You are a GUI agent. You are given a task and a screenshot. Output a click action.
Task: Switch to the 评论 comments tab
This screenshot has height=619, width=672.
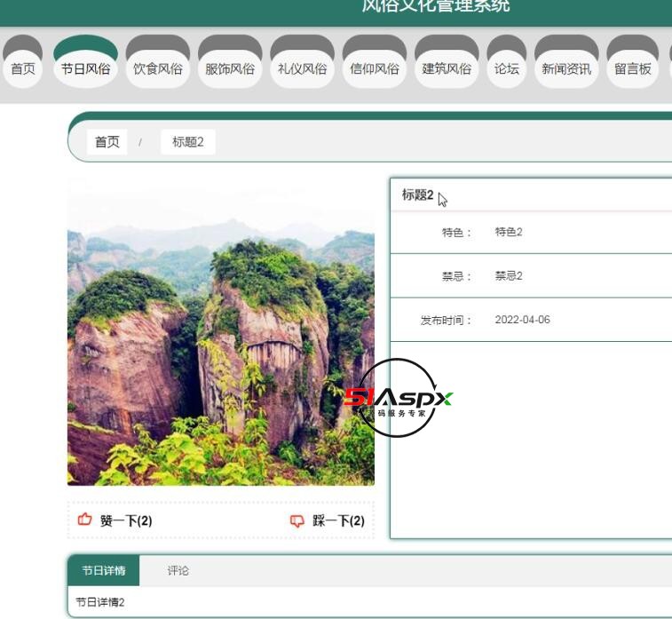point(178,570)
